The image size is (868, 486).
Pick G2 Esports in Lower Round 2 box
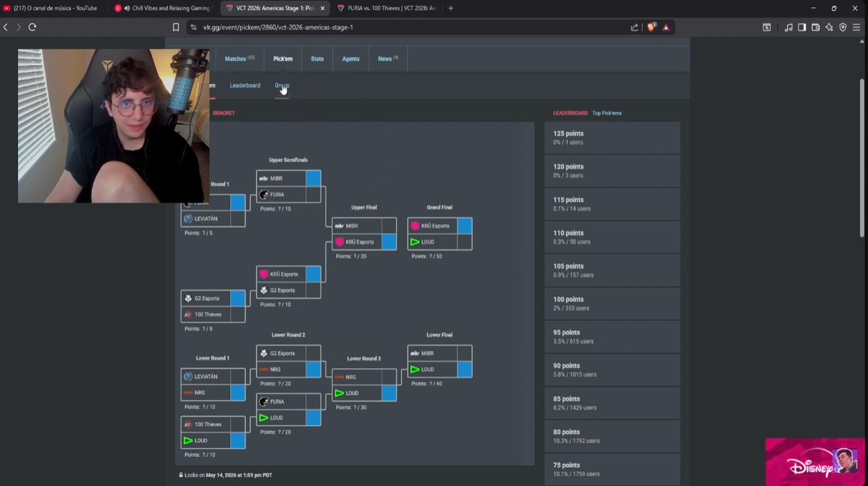pyautogui.click(x=288, y=353)
